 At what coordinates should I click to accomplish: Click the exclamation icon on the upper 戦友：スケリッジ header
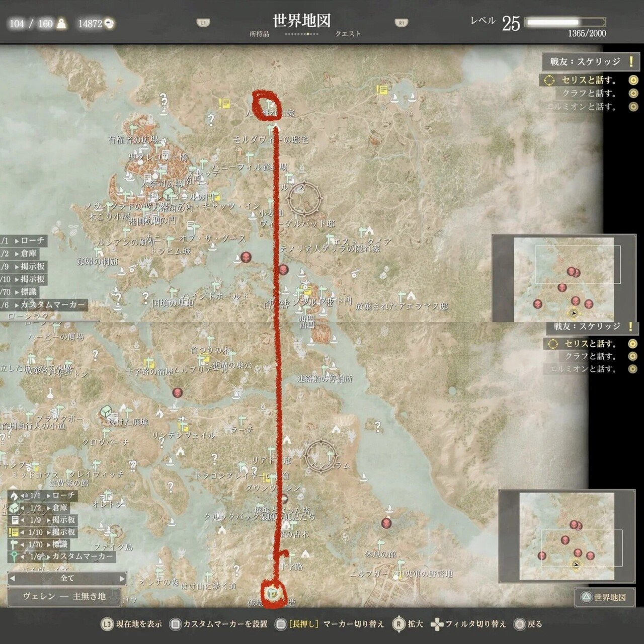point(631,62)
